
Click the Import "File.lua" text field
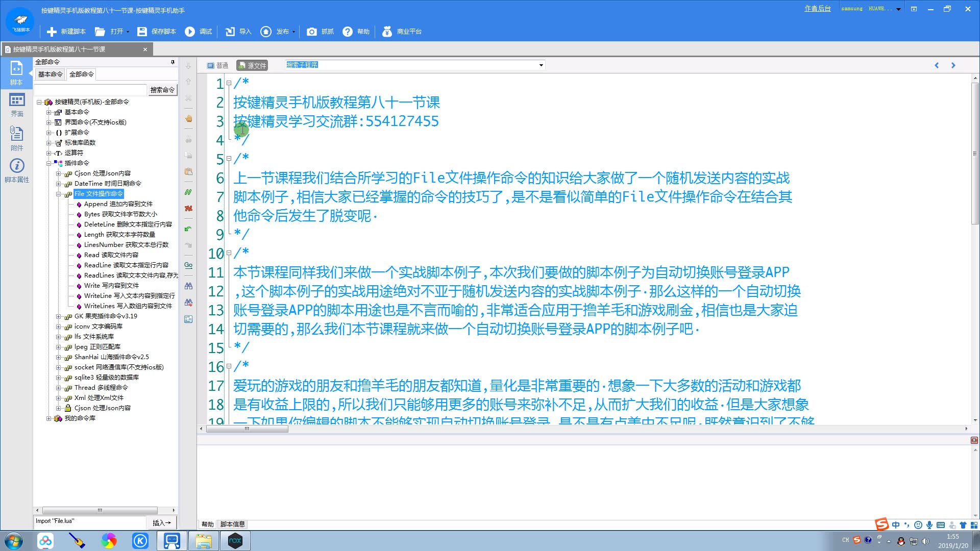coord(90,521)
